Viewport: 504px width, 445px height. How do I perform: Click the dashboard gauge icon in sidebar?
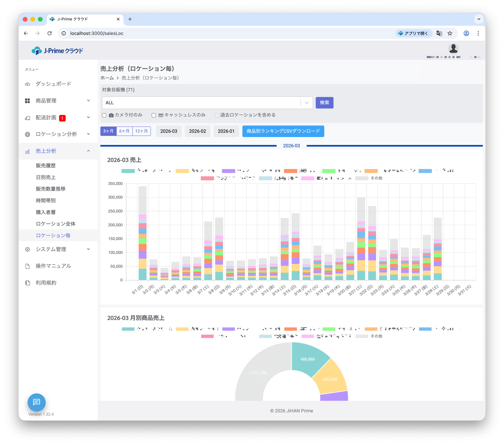(28, 84)
